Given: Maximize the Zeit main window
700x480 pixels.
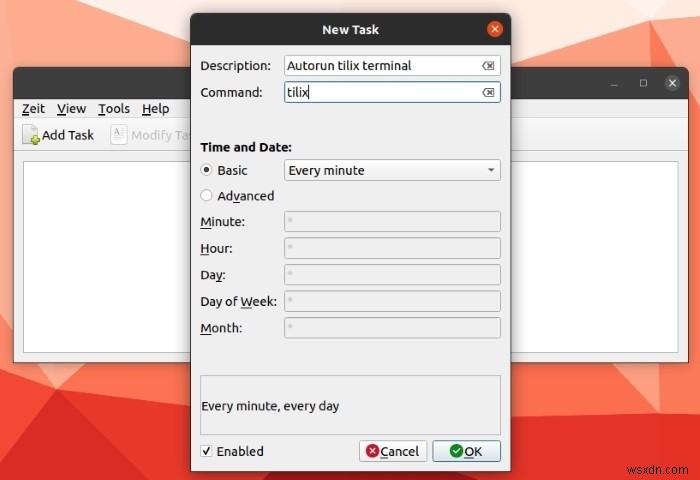Looking at the screenshot, I should tap(643, 83).
